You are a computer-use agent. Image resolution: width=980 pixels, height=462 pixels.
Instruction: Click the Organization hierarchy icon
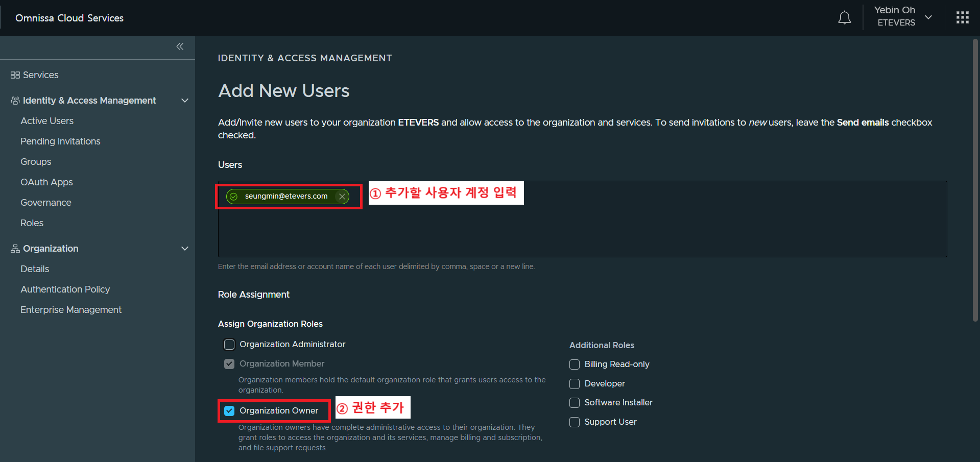tap(15, 249)
